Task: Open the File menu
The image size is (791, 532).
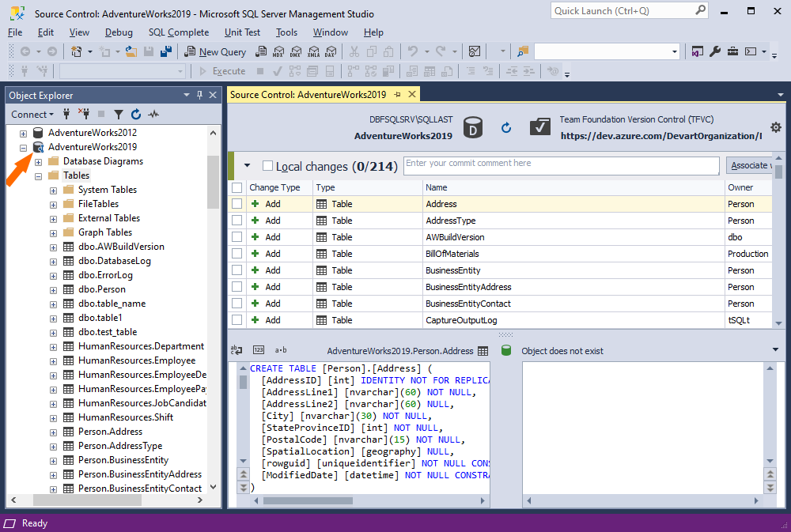Action: tap(15, 32)
